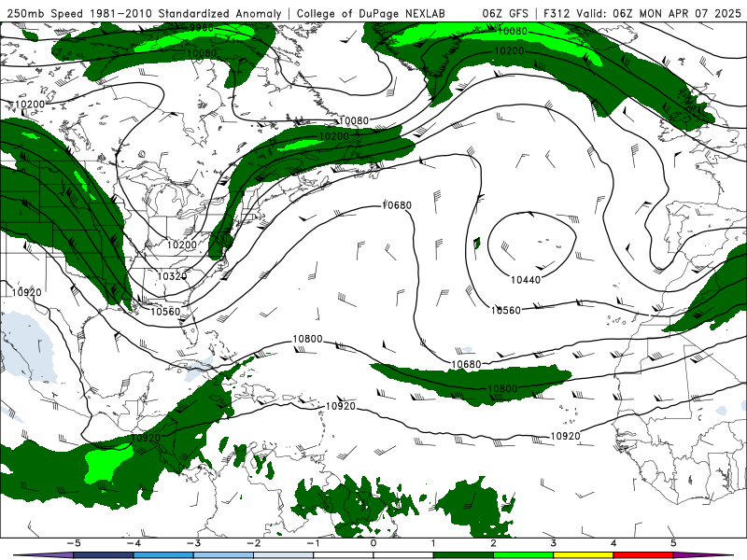Click the '2' colorbar tick label
This screenshot has width=747, height=560.
click(x=494, y=543)
